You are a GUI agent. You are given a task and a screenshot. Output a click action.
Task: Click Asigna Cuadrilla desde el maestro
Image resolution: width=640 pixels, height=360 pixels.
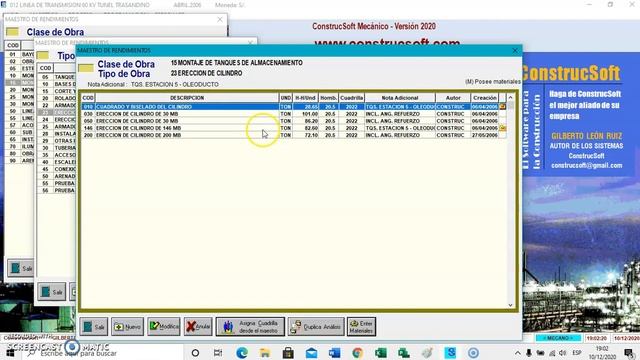(x=250, y=327)
